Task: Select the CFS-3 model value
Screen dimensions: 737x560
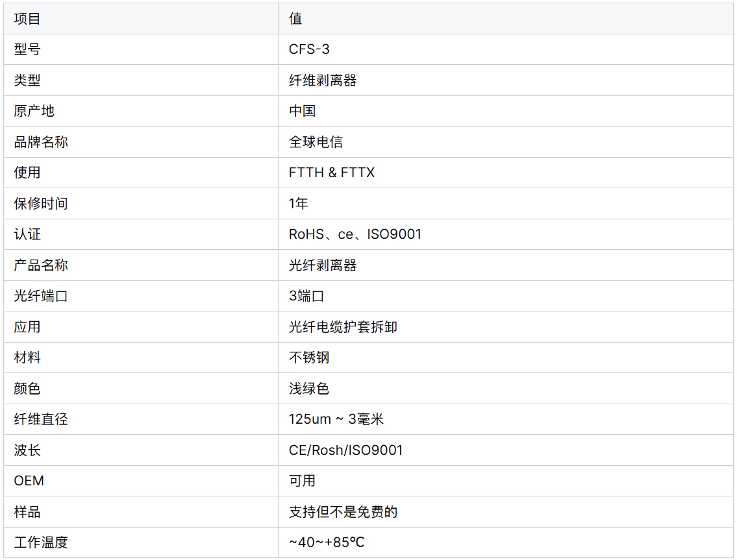Action: [309, 49]
